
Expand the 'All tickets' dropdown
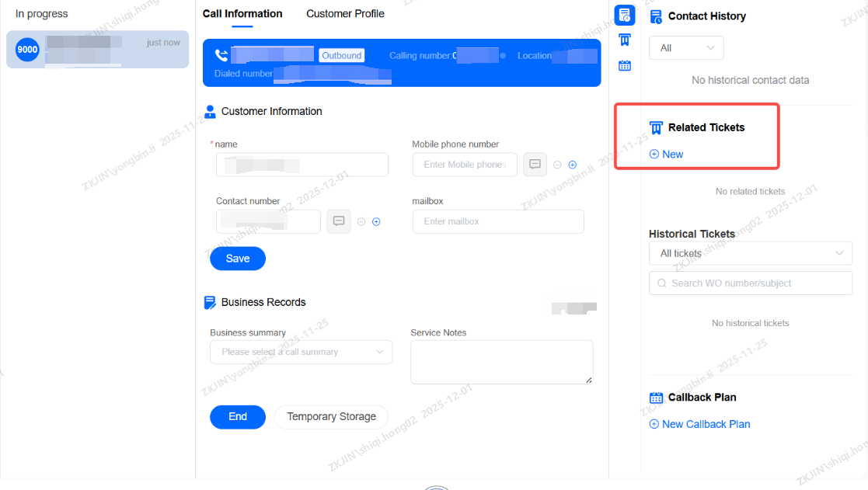tap(750, 253)
